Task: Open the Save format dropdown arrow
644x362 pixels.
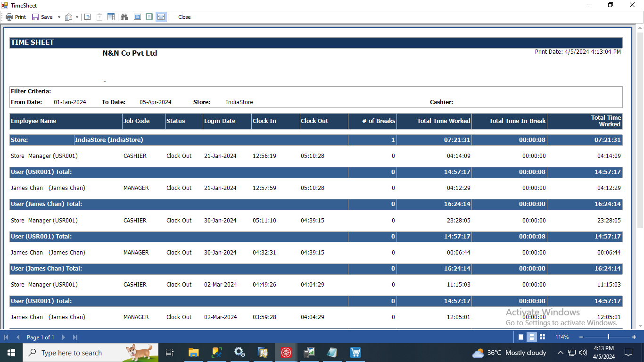Action: tap(59, 17)
